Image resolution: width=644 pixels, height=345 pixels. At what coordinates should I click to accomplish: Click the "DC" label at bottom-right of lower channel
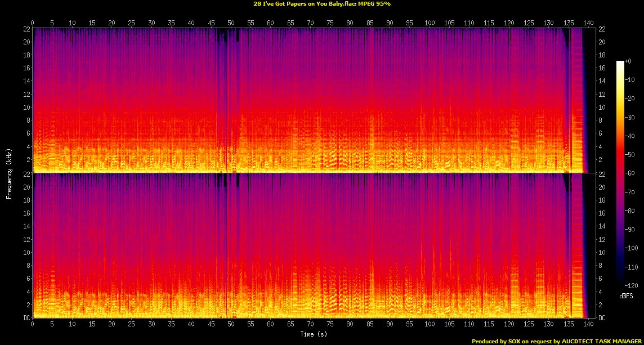[x=602, y=318]
